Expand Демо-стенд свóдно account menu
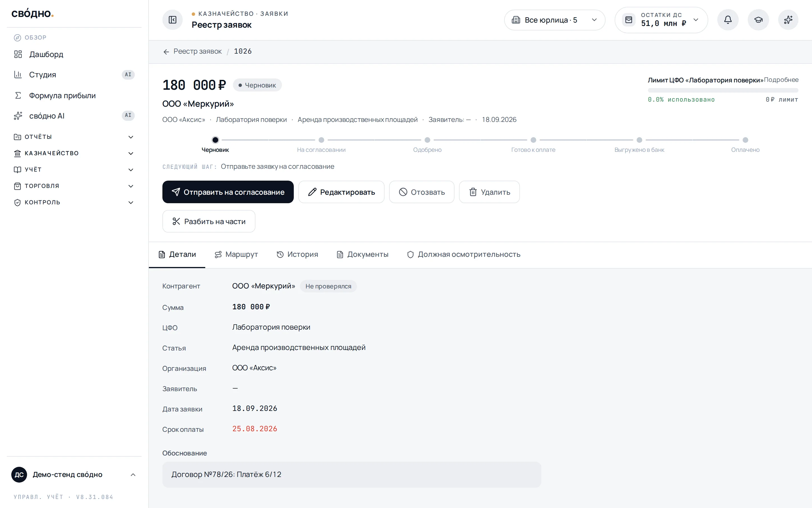The height and width of the screenshot is (508, 812). (74, 474)
